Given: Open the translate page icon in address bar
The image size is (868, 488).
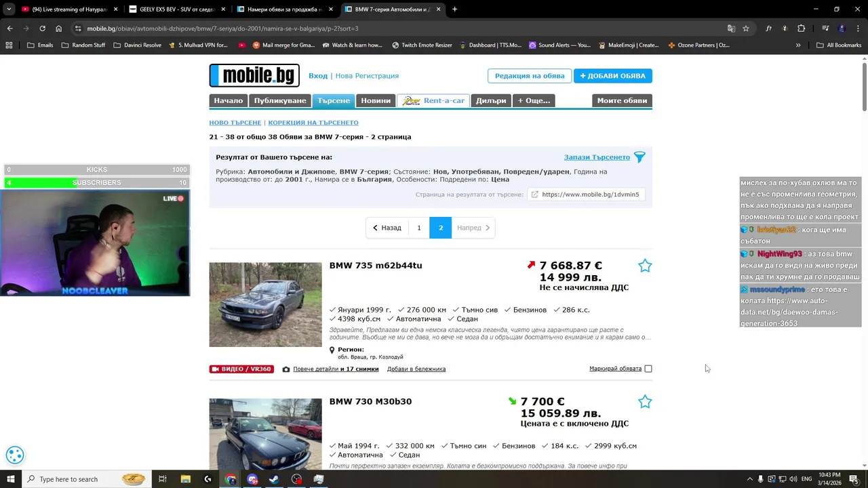Looking at the screenshot, I should coord(731,28).
